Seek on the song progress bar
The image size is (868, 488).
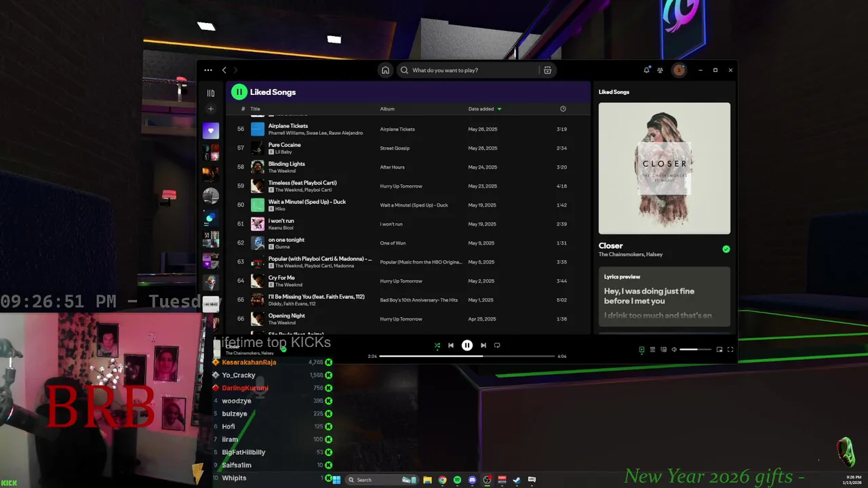[467, 356]
